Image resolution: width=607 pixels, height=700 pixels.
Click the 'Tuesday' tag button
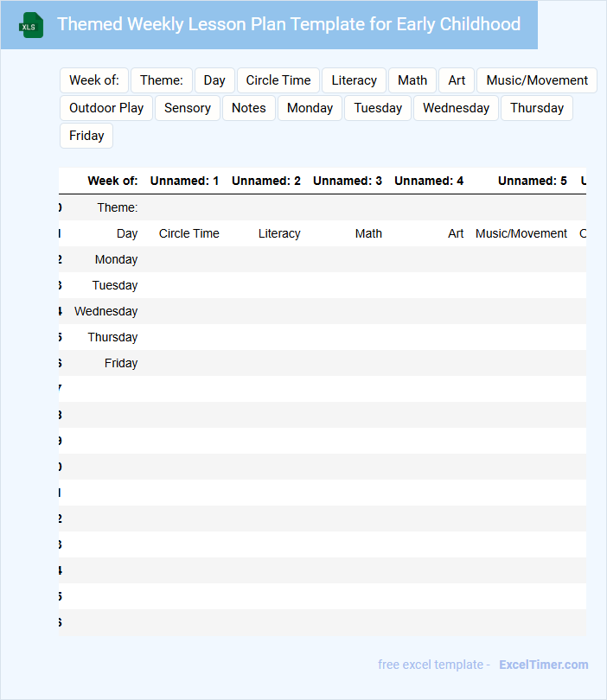(x=378, y=108)
